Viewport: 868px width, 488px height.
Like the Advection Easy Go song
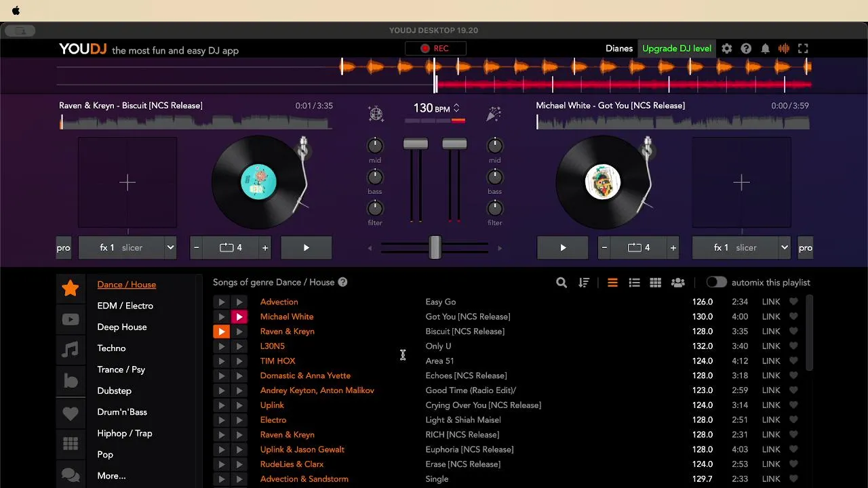pyautogui.click(x=793, y=302)
